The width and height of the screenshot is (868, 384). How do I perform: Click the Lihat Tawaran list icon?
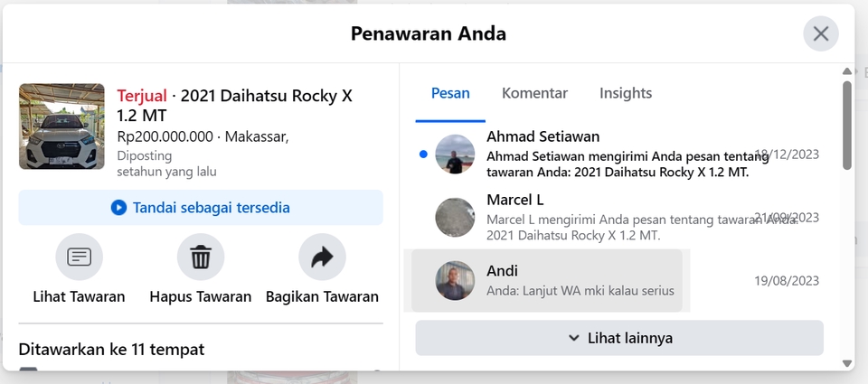pos(80,258)
